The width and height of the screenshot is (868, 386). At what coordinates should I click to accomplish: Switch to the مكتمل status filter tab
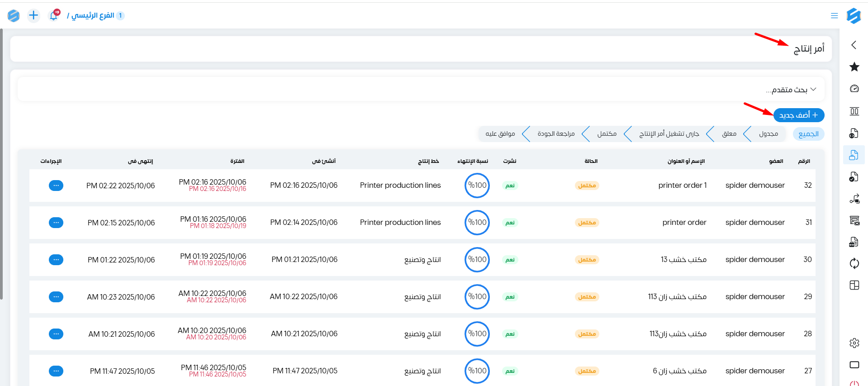607,134
